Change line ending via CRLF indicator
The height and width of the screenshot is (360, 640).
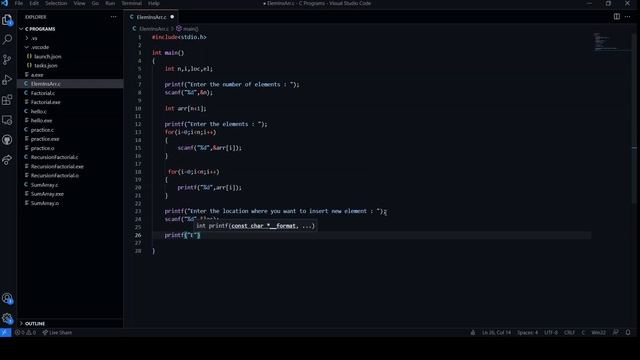coord(569,333)
